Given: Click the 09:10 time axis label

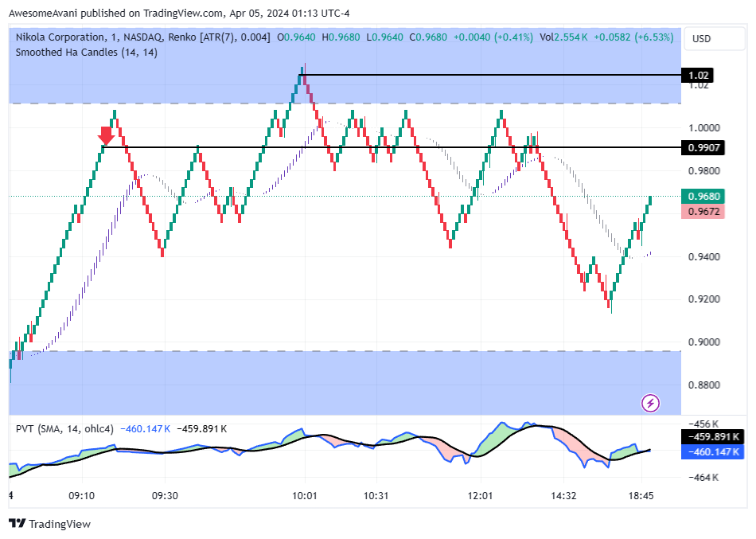Looking at the screenshot, I should pyautogui.click(x=81, y=496).
